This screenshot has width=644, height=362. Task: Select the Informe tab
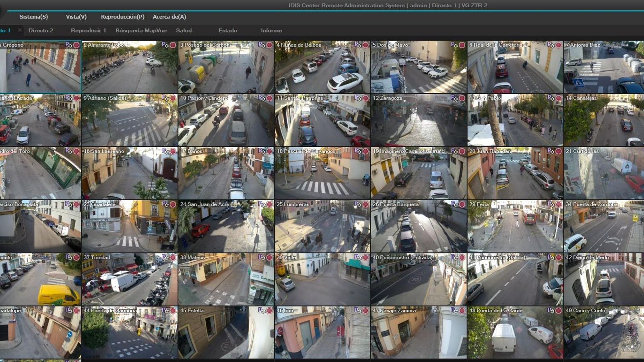pos(271,31)
